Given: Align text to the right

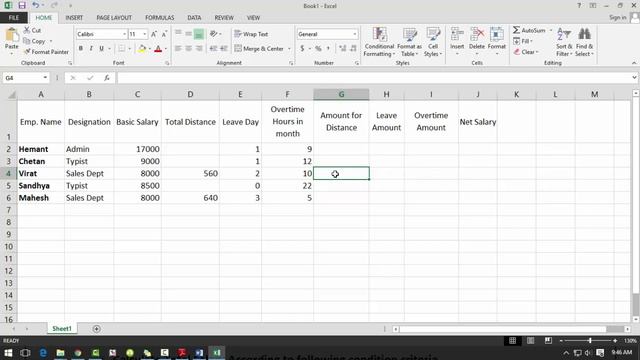Looking at the screenshot, I should [199, 49].
